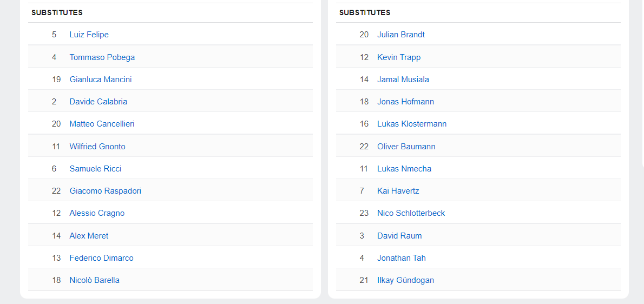Select Lukas Klostermann from the substitutes
Screen dimensions: 644x304
coord(411,124)
